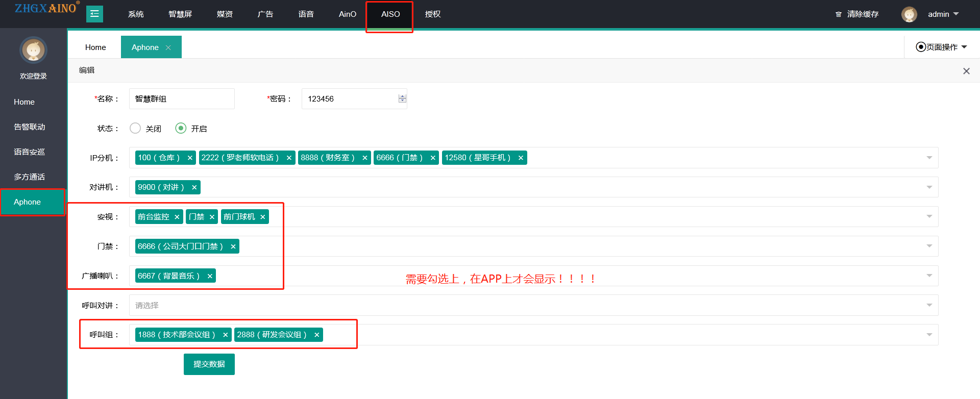Remove the 8888 (财务室) tag
This screenshot has width=980, height=399.
click(364, 158)
